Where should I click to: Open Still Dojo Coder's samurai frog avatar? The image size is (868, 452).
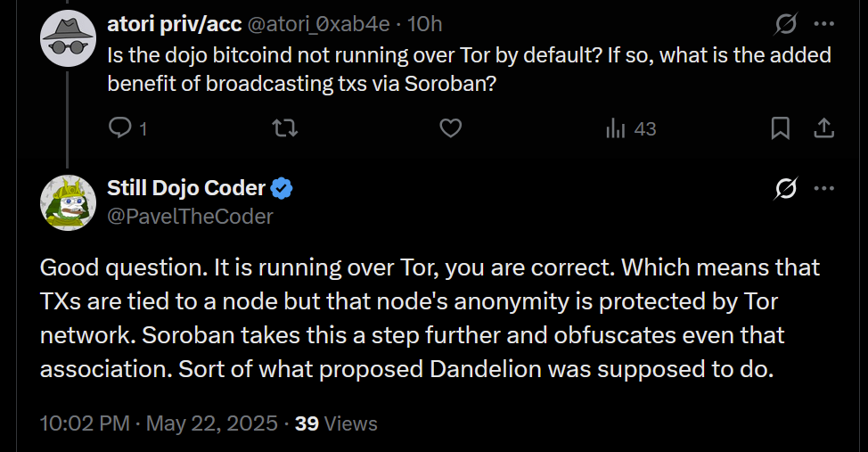[x=69, y=201]
